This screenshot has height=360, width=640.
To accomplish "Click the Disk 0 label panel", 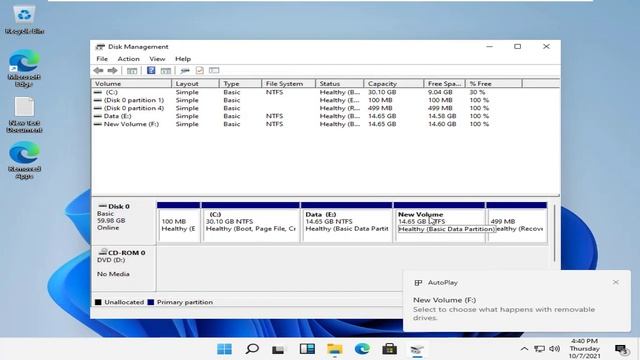I will [x=124, y=222].
